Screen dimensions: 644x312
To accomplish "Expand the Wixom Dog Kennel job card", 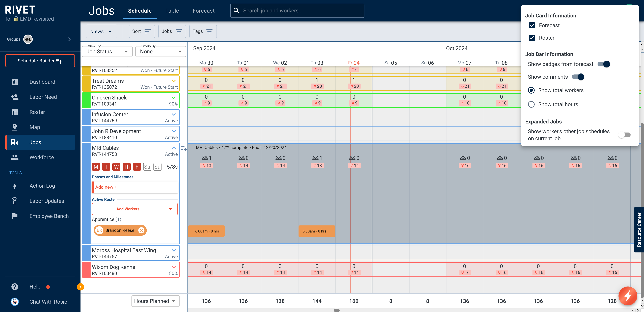I will (x=174, y=267).
